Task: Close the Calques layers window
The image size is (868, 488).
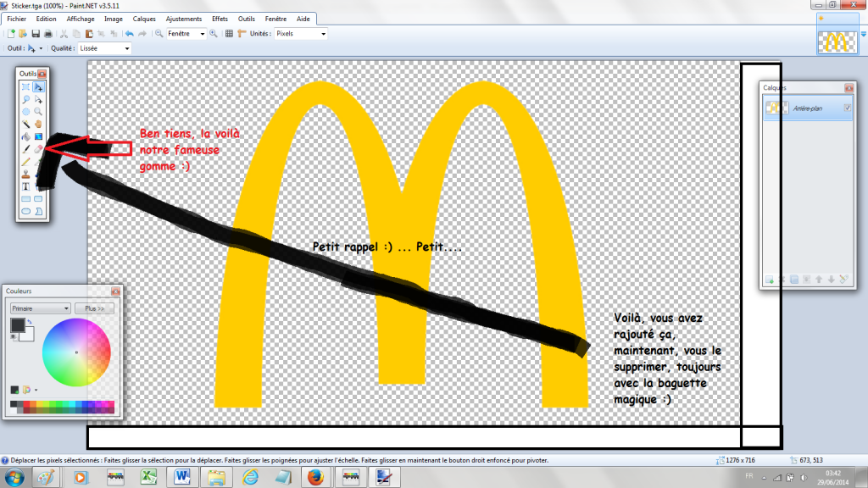Action: pyautogui.click(x=849, y=88)
